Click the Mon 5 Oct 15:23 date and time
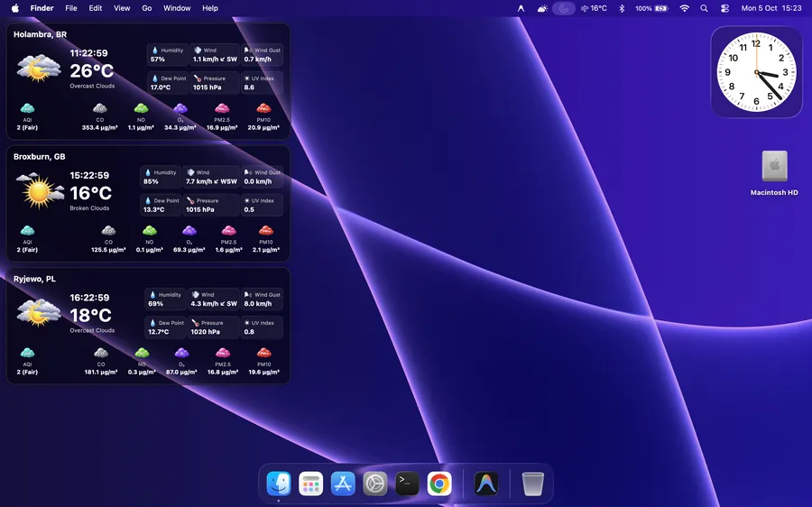The image size is (812, 507). click(x=771, y=8)
